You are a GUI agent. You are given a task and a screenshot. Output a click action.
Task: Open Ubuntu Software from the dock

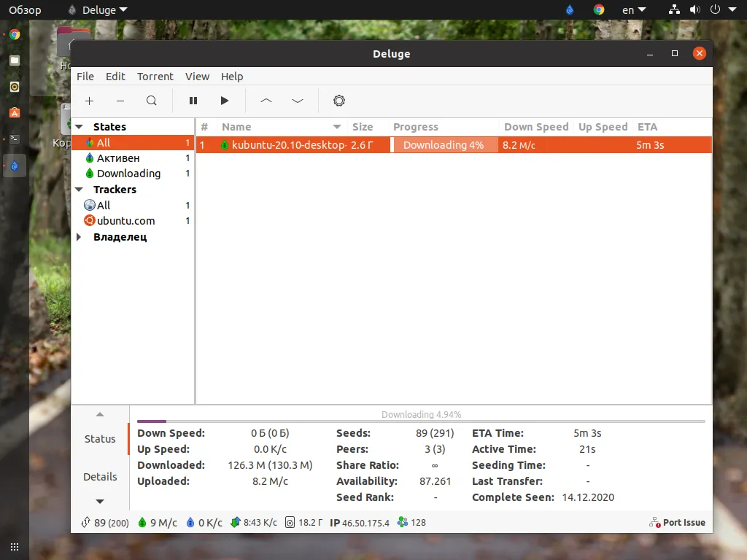coord(15,113)
